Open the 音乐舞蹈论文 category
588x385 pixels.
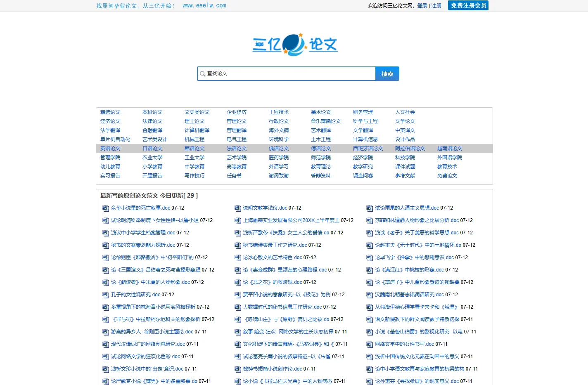326,121
